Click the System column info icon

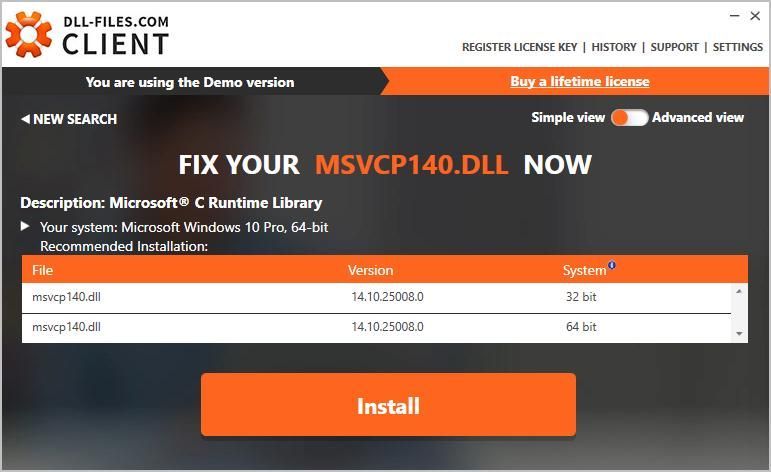click(612, 265)
